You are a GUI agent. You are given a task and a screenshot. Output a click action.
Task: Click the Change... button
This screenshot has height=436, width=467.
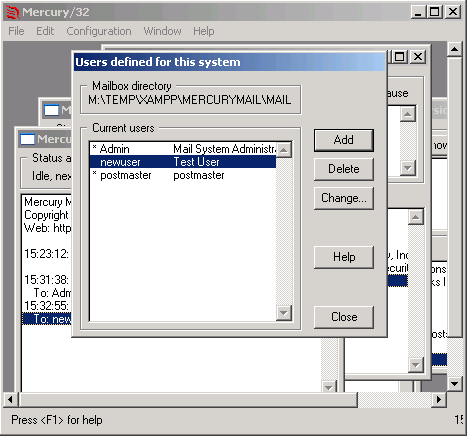pyautogui.click(x=344, y=198)
